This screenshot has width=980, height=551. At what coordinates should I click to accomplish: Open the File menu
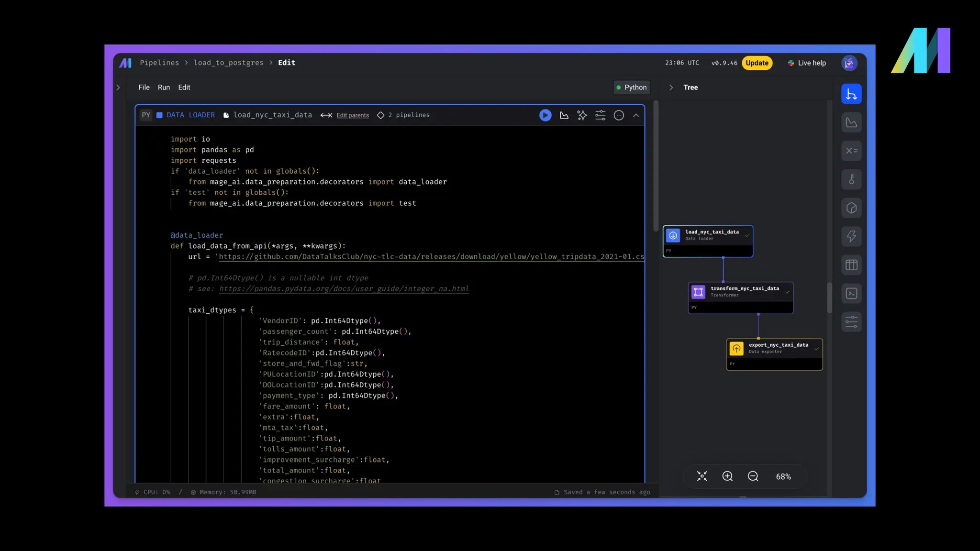coord(144,88)
